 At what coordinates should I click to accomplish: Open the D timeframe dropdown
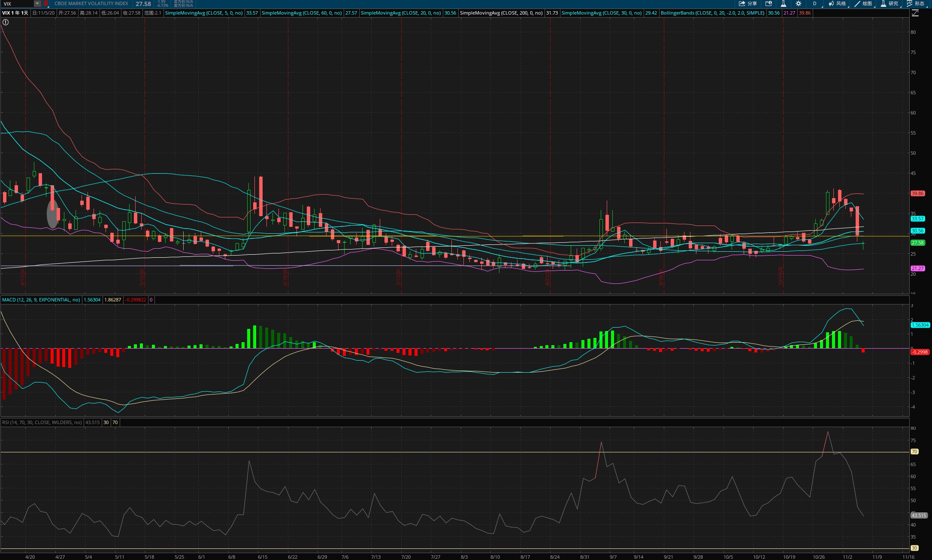[x=815, y=3]
